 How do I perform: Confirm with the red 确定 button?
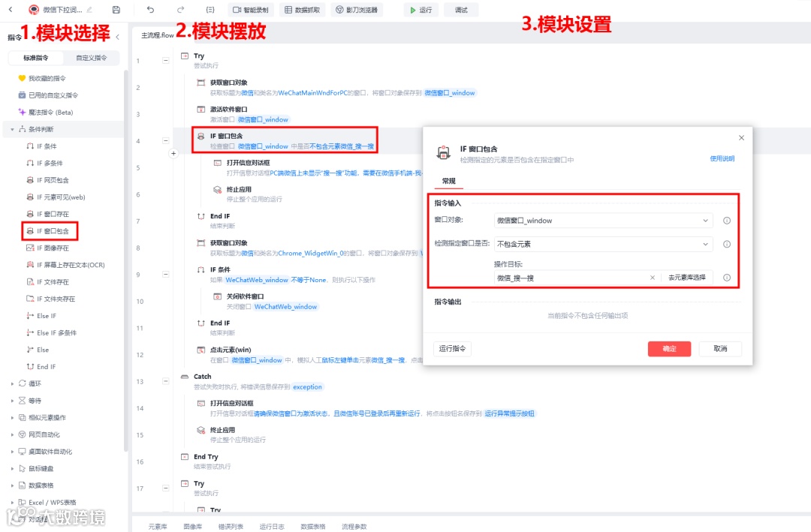tap(669, 349)
